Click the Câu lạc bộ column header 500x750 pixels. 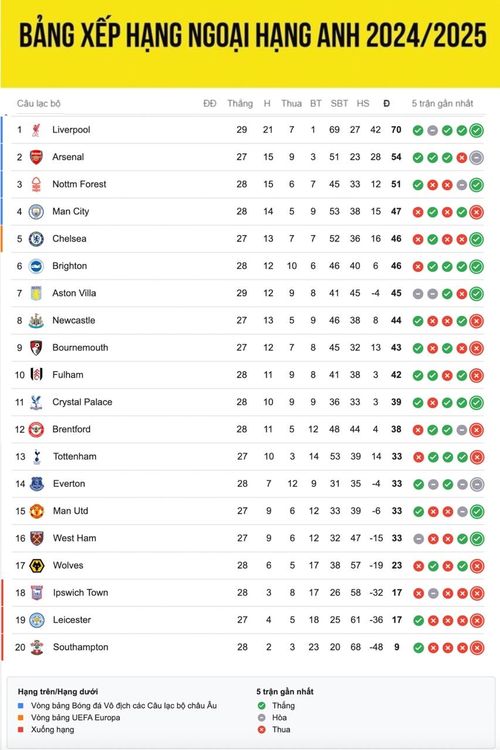(39, 103)
